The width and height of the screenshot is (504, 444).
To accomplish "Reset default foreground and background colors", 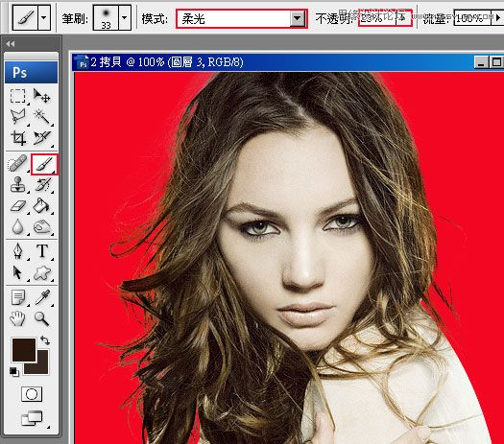I will point(13,371).
